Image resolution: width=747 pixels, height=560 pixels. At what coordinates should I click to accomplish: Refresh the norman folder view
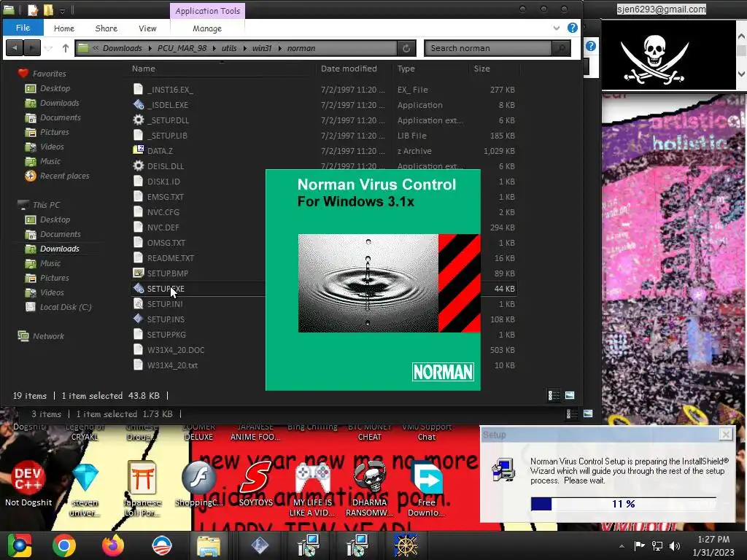pyautogui.click(x=406, y=48)
